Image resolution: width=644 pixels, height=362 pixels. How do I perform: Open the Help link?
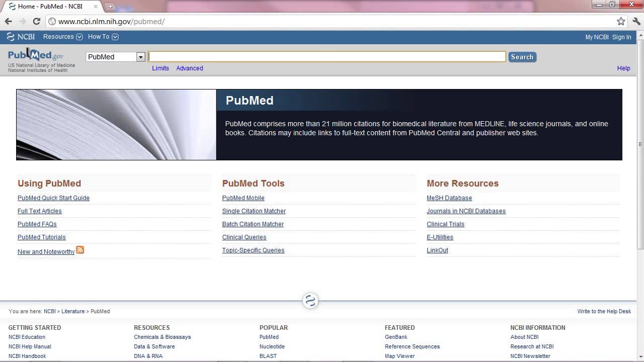click(623, 68)
